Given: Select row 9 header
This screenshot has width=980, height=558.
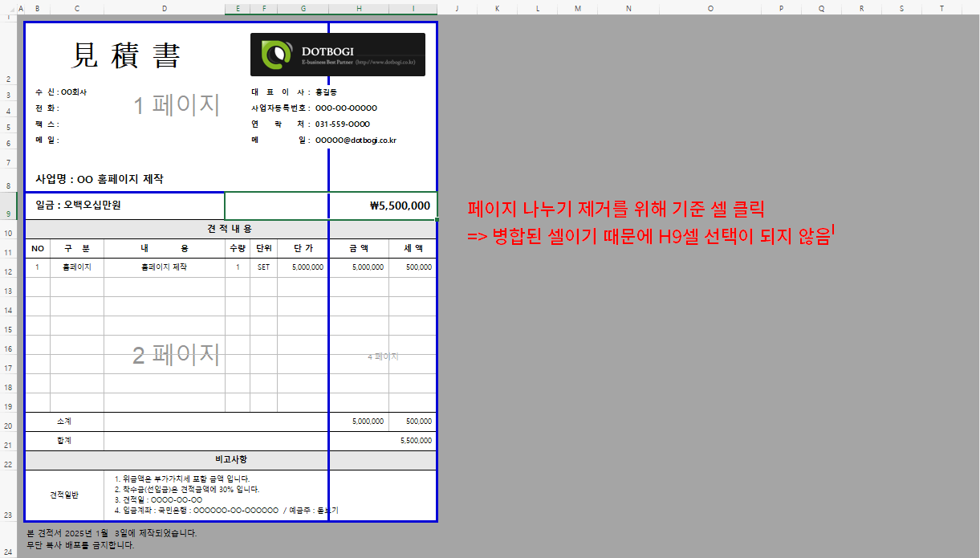Looking at the screenshot, I should [x=8, y=206].
